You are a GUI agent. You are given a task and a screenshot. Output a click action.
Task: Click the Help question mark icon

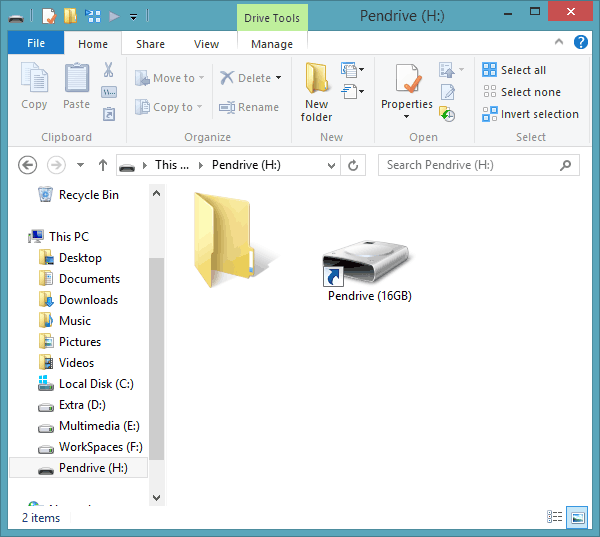tap(580, 42)
